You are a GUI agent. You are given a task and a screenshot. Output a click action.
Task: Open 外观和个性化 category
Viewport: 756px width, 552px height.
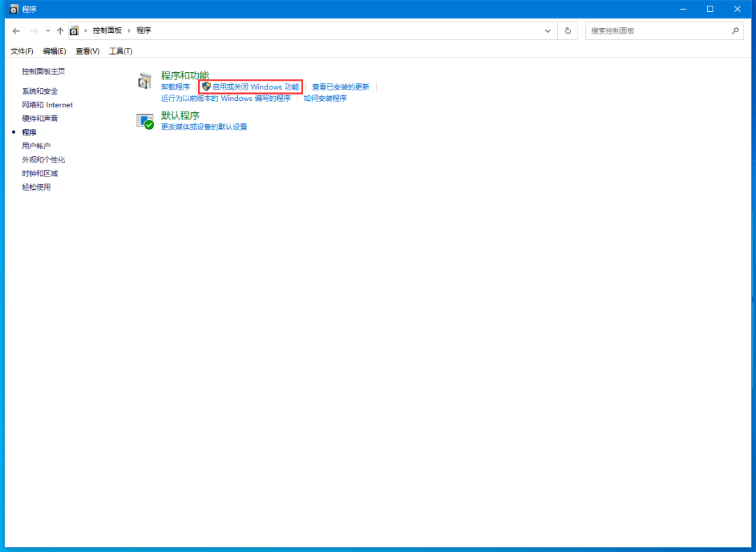point(43,160)
